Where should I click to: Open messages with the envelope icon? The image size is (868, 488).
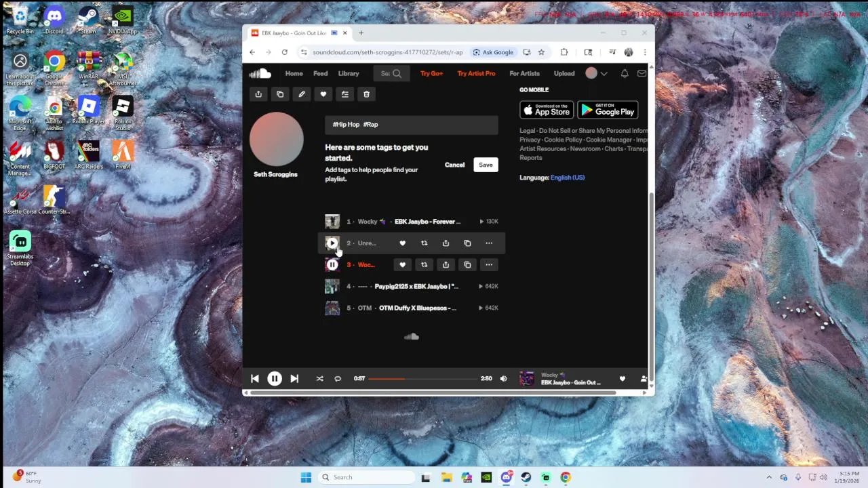(642, 73)
